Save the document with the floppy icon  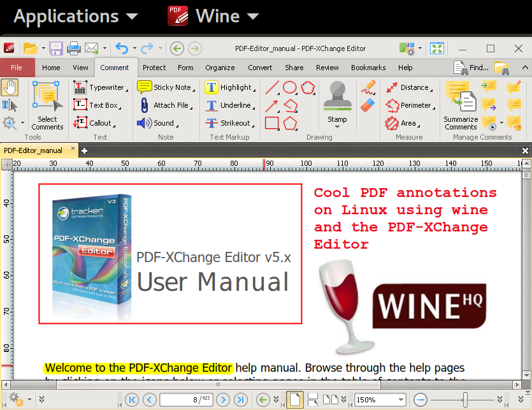(x=56, y=48)
